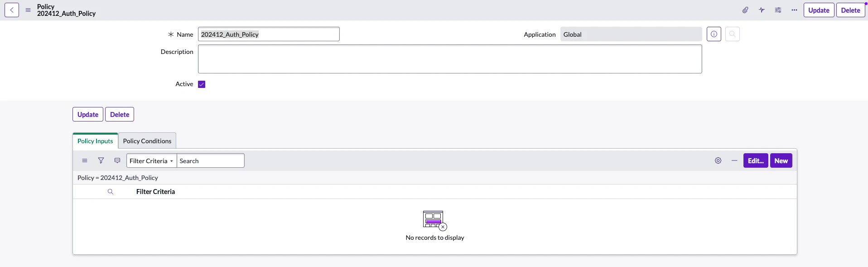Focus the Name input field
868x267 pixels.
click(x=269, y=34)
